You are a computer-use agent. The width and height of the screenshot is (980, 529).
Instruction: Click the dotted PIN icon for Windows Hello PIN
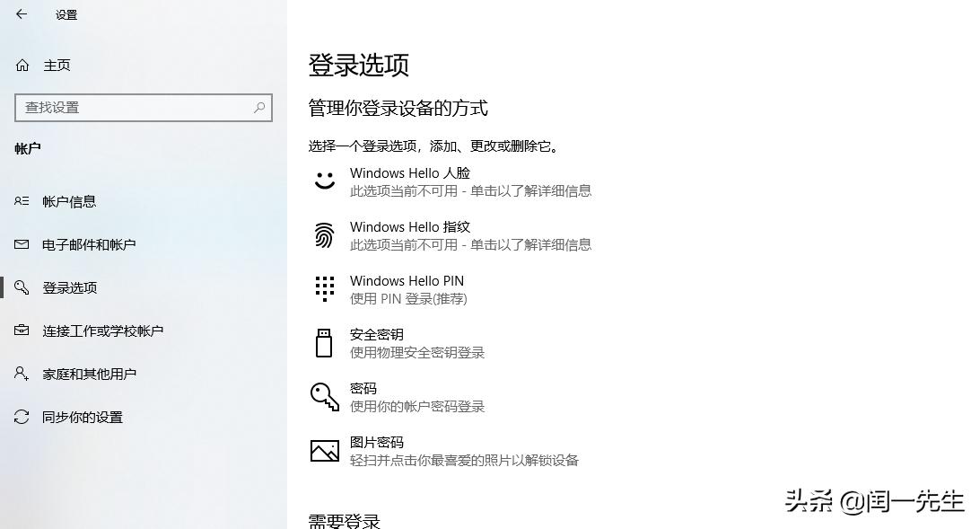pos(324,288)
